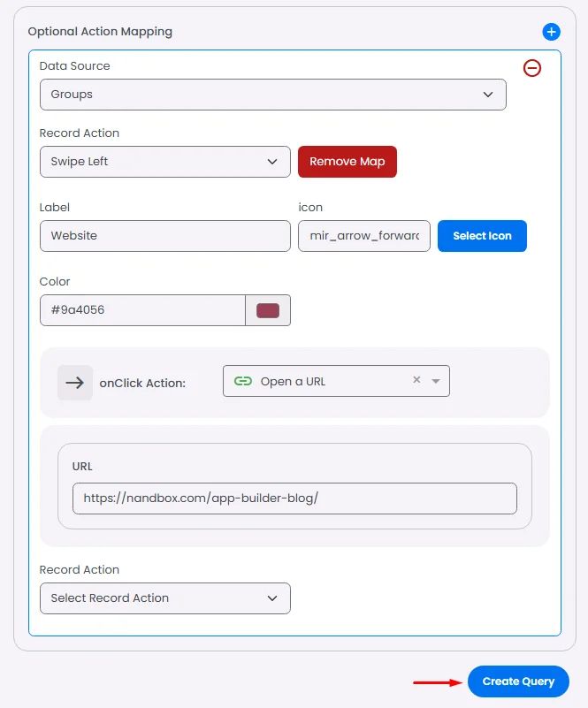The width and height of the screenshot is (588, 708).
Task: Click the Select Record Action chevron
Action: (x=272, y=598)
